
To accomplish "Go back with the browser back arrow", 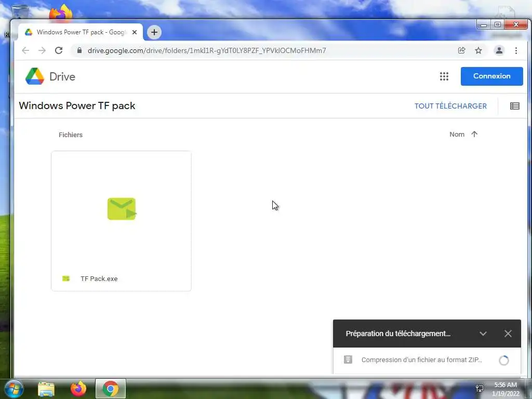I will click(x=25, y=50).
